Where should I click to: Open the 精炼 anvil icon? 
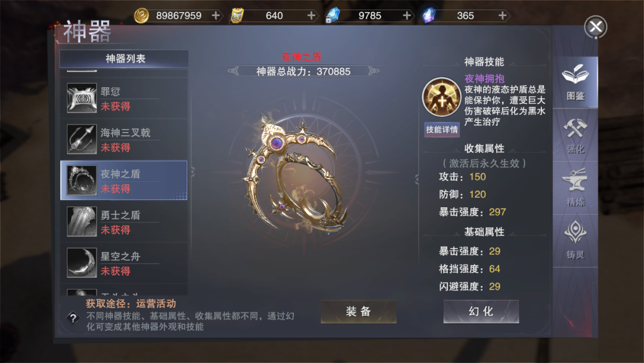pyautogui.click(x=575, y=188)
